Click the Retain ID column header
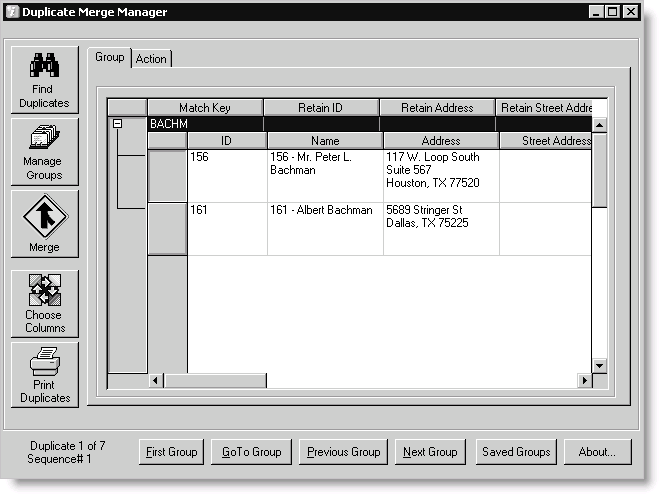 coord(321,108)
